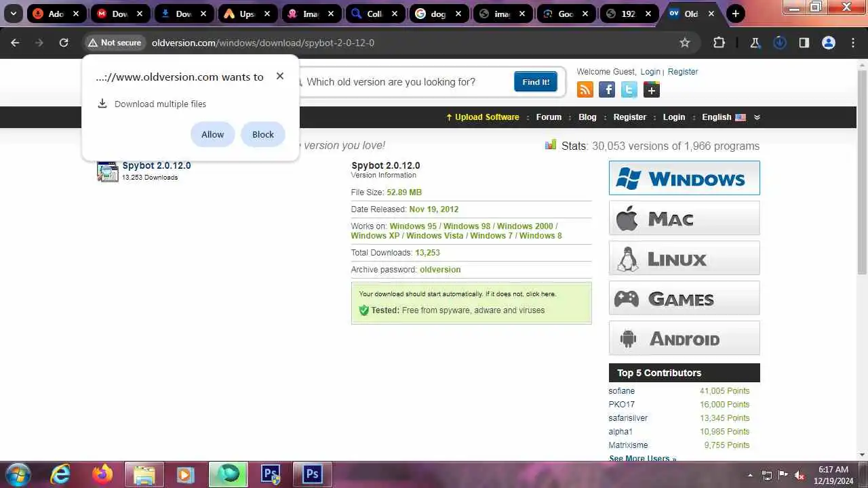868x488 pixels.
Task: Switch to the 192 browser tab
Action: click(629, 14)
